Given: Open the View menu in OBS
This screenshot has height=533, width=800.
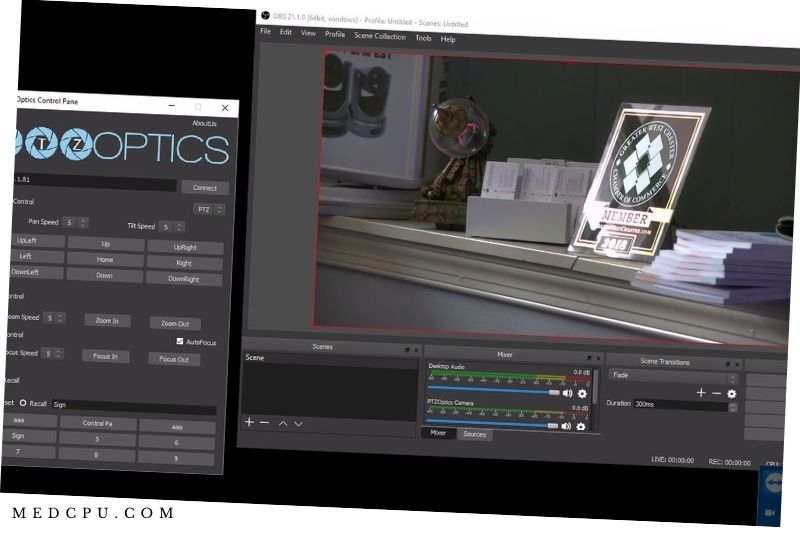Looking at the screenshot, I should tap(308, 33).
